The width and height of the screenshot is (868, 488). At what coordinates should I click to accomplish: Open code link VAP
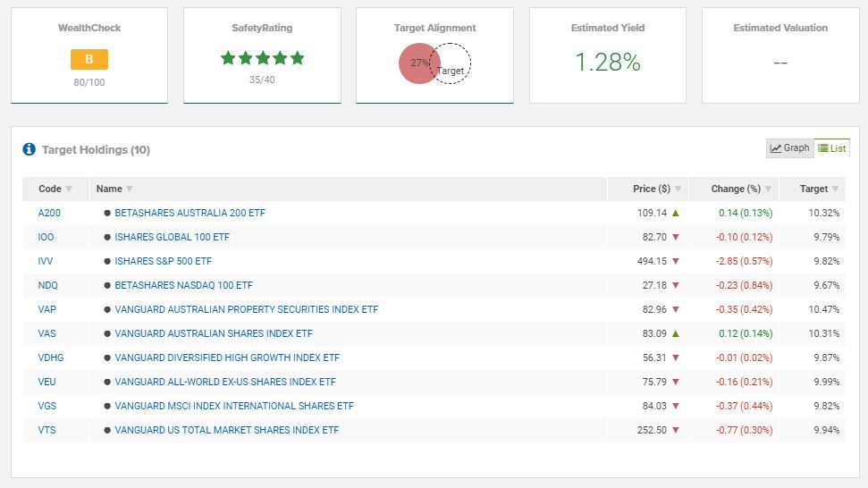[47, 309]
